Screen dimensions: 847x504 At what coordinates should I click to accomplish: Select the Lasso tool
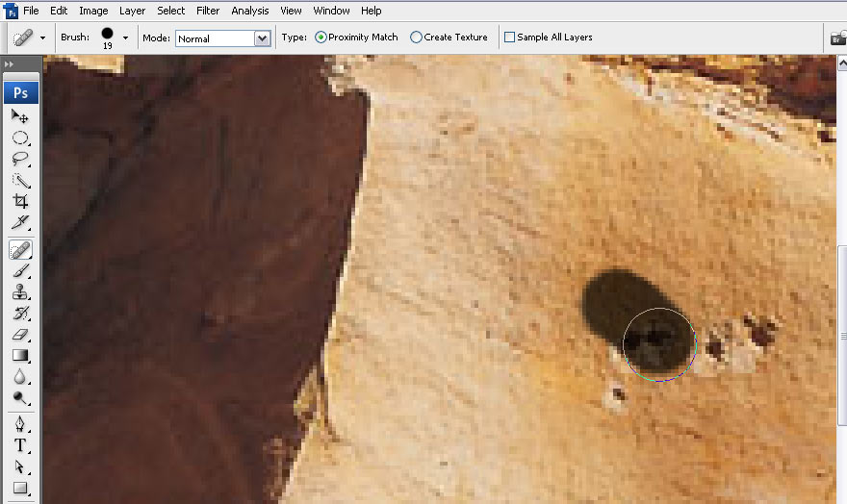[x=20, y=159]
